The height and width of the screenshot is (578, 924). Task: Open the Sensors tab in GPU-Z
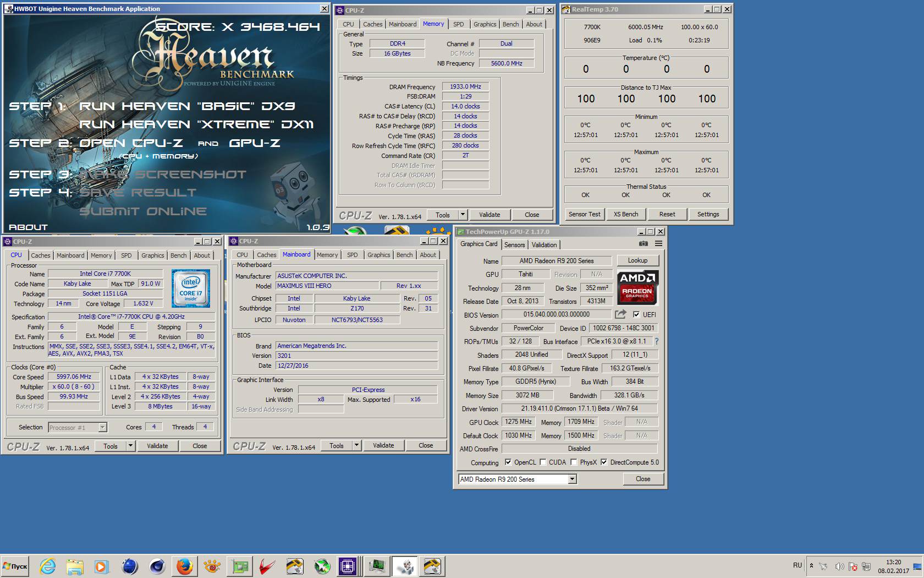click(514, 245)
